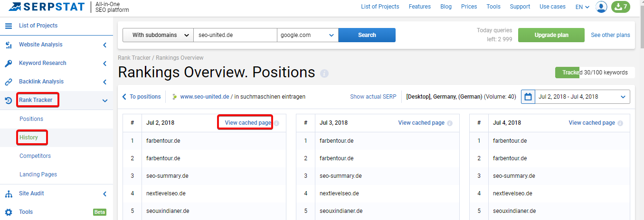
Task: Click seo-summary.de in Jul 2 column
Action: coord(168,176)
